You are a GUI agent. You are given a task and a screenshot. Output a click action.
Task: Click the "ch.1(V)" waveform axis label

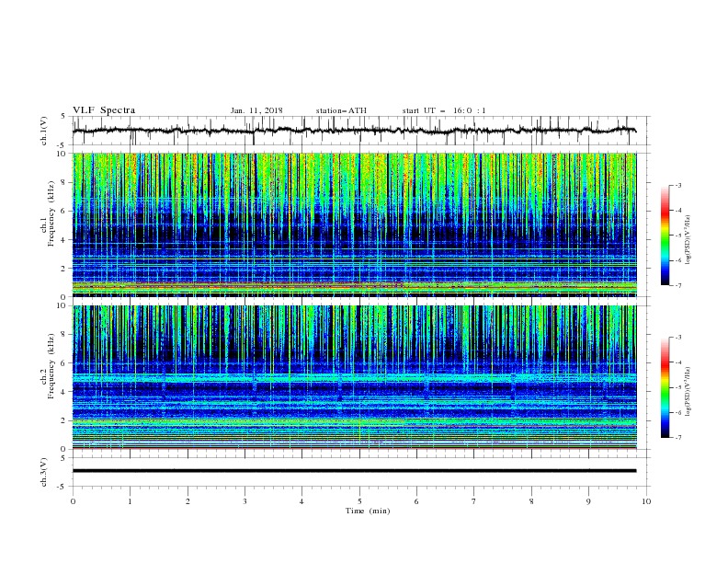[x=44, y=131]
